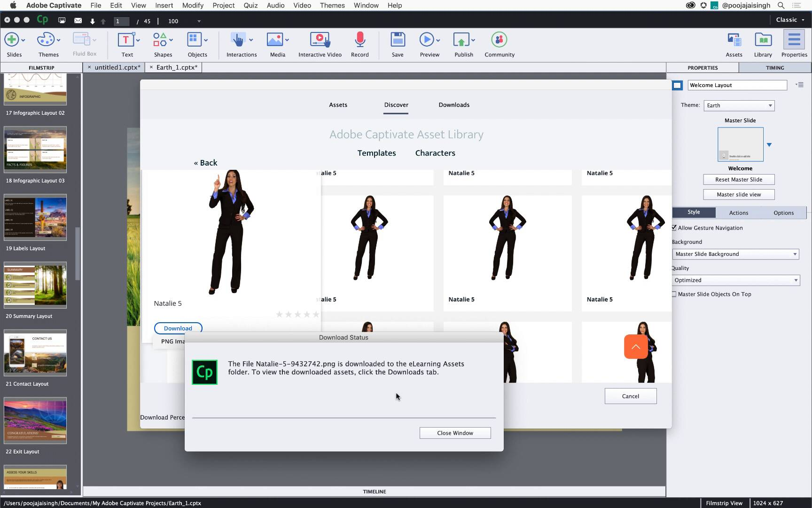The width and height of the screenshot is (812, 508).
Task: Switch to the Downloads tab
Action: 454,105
